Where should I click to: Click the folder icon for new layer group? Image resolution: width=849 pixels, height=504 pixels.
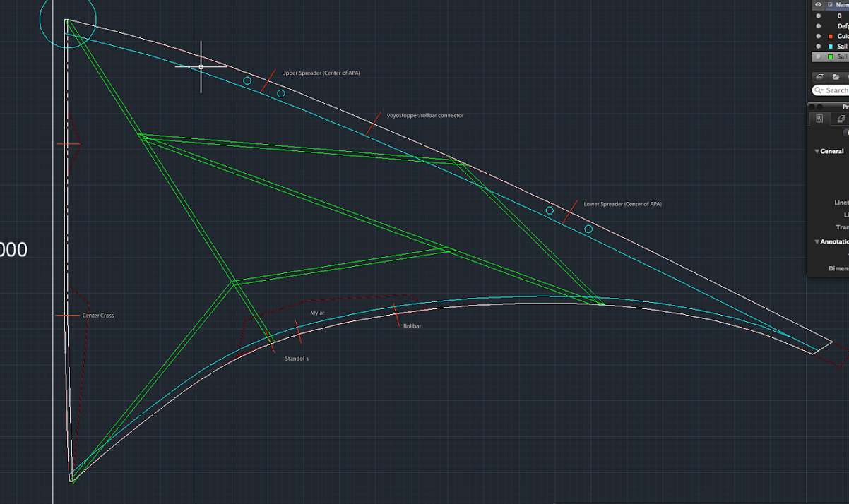[836, 76]
